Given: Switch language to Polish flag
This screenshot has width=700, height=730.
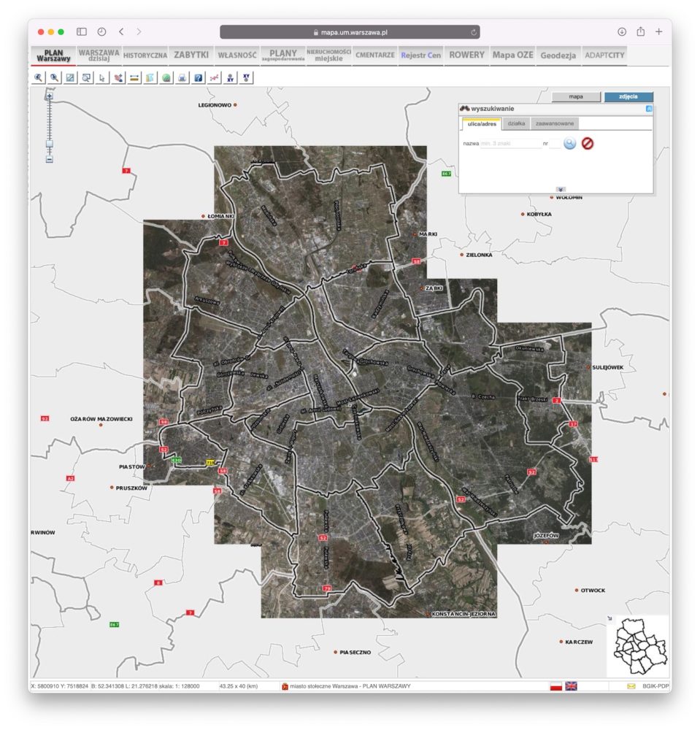Looking at the screenshot, I should [556, 686].
